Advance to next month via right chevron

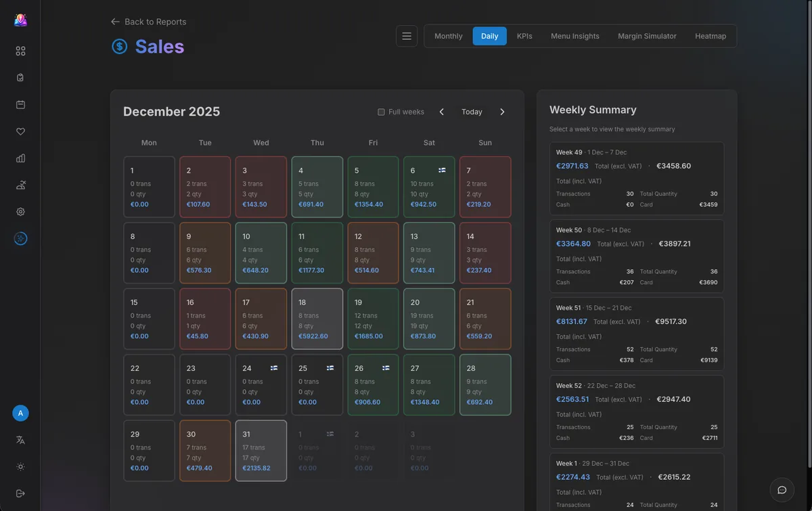(x=502, y=112)
